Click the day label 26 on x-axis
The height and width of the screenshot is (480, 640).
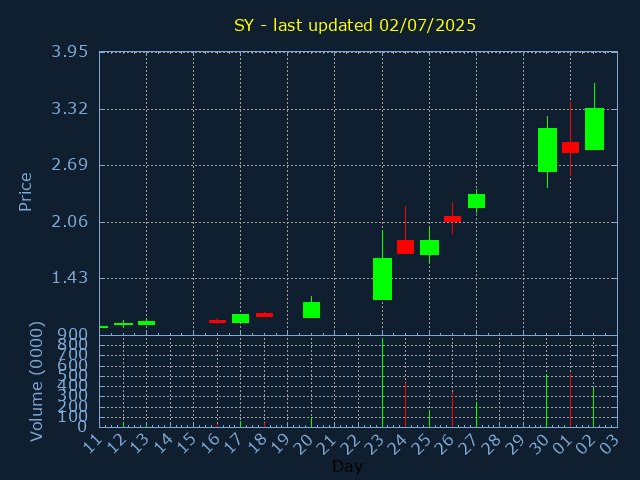pos(446,444)
